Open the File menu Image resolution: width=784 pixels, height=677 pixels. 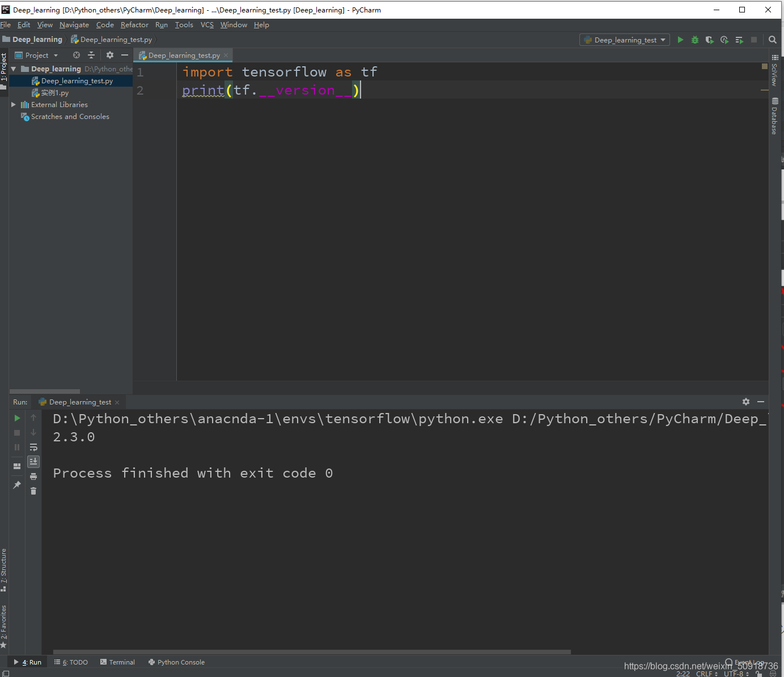click(6, 25)
